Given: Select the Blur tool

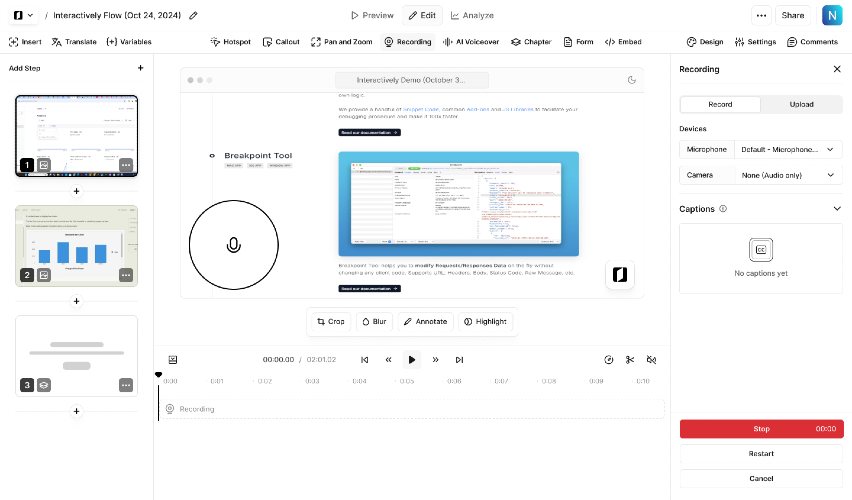Looking at the screenshot, I should (x=374, y=322).
